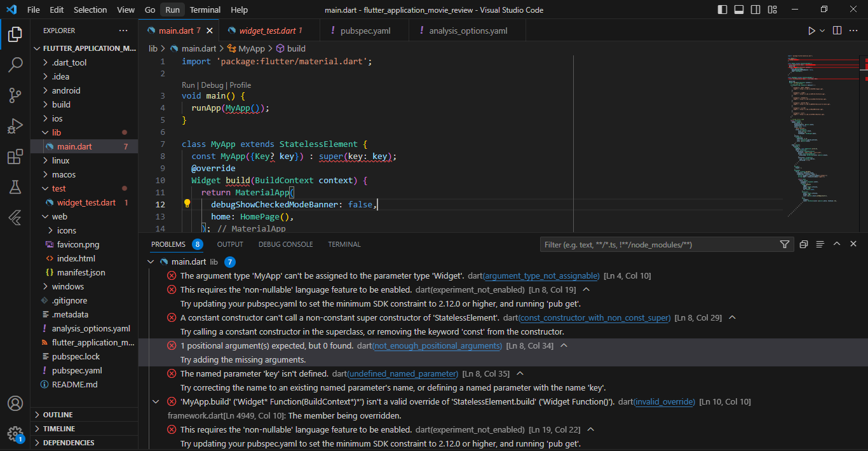The image size is (868, 451).
Task: Click the Profile code lens above main
Action: [x=240, y=85]
